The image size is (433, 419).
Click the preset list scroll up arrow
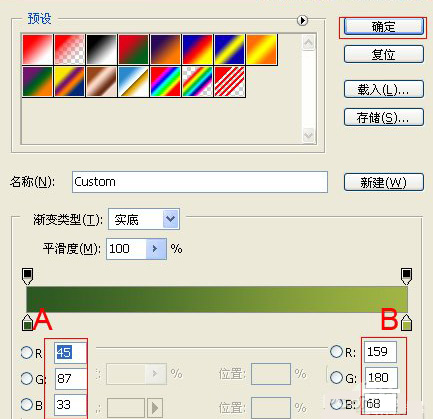coord(309,43)
